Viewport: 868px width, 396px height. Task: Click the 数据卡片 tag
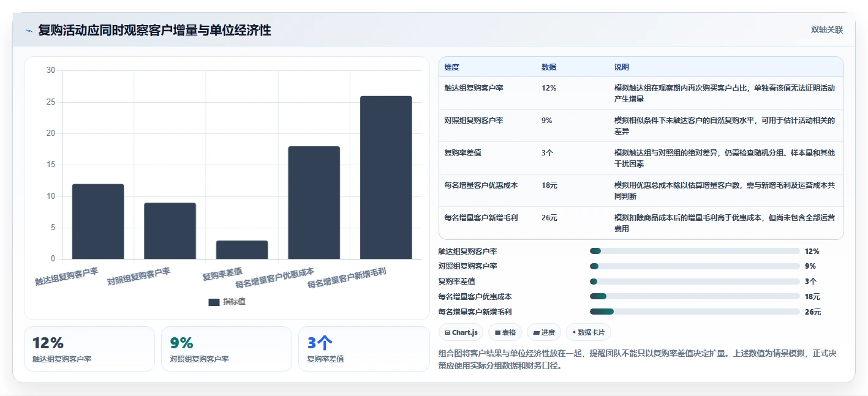click(589, 332)
